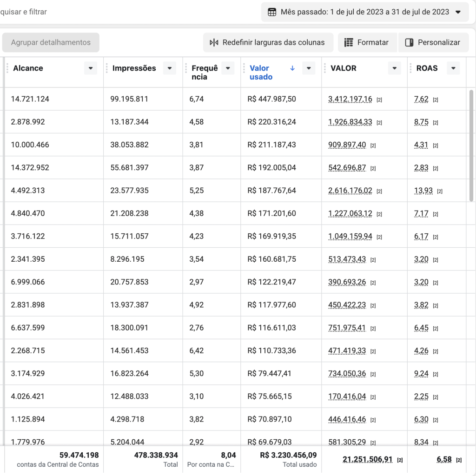The image size is (476, 476).
Task: Click the 1.926.834,33 underlined value link
Action: click(x=350, y=122)
